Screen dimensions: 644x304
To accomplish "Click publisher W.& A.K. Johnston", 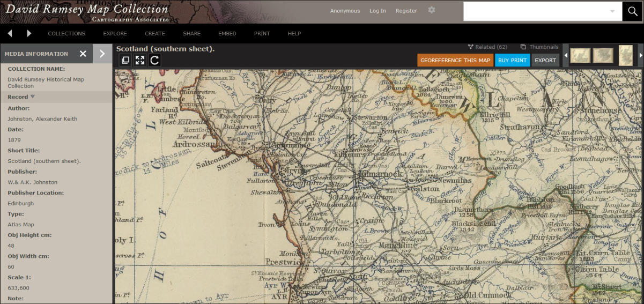I will pyautogui.click(x=32, y=182).
